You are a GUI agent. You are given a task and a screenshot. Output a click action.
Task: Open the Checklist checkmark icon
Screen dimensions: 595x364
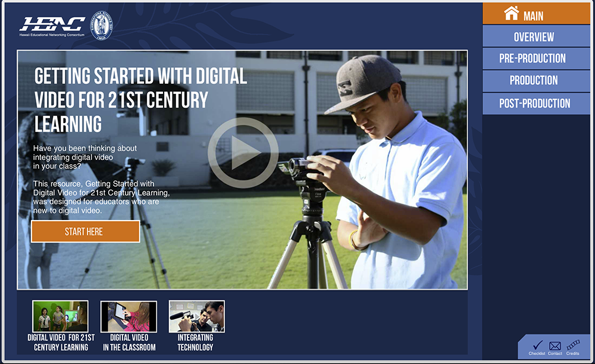(x=537, y=345)
